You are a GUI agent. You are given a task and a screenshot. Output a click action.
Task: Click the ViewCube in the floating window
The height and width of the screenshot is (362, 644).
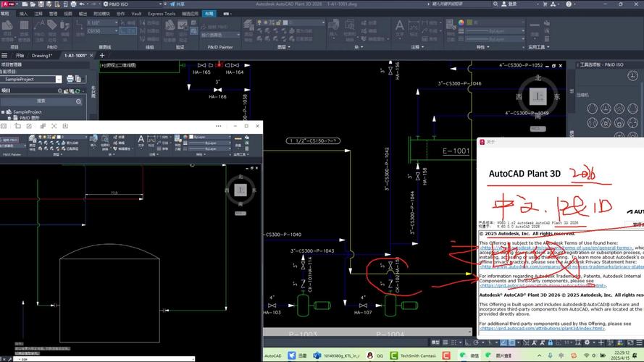click(x=241, y=190)
